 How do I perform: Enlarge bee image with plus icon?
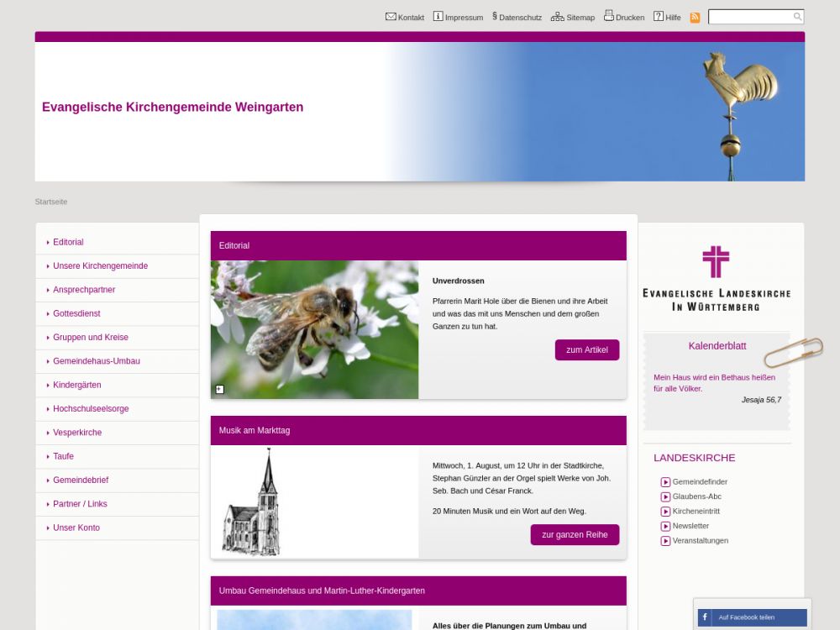pos(219,389)
